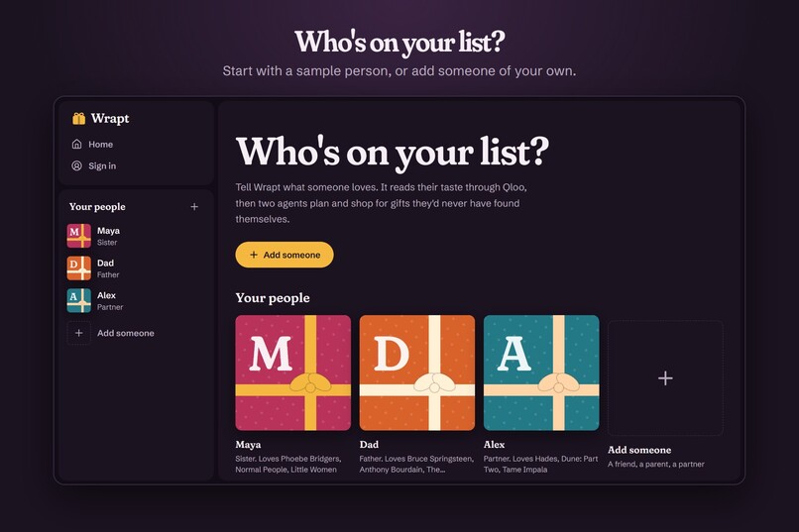Select Maya's small gift avatar in sidebar
The width and height of the screenshot is (799, 532).
pyautogui.click(x=79, y=236)
